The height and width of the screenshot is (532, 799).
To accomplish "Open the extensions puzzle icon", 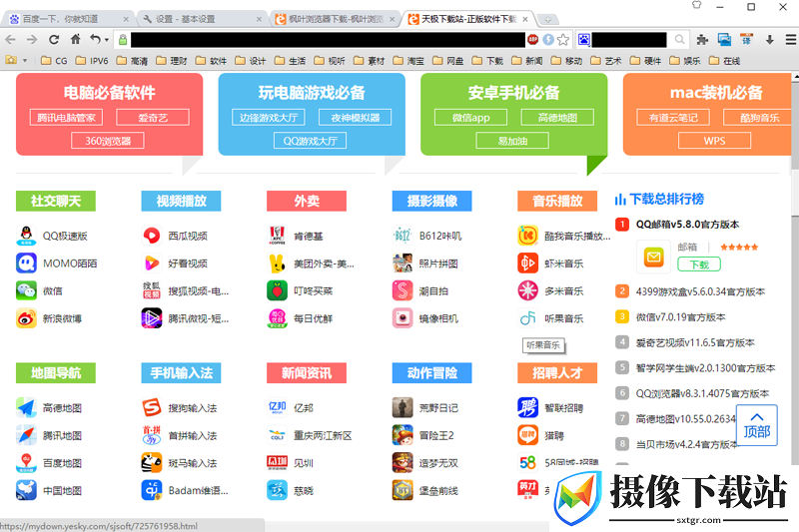I will [x=702, y=39].
